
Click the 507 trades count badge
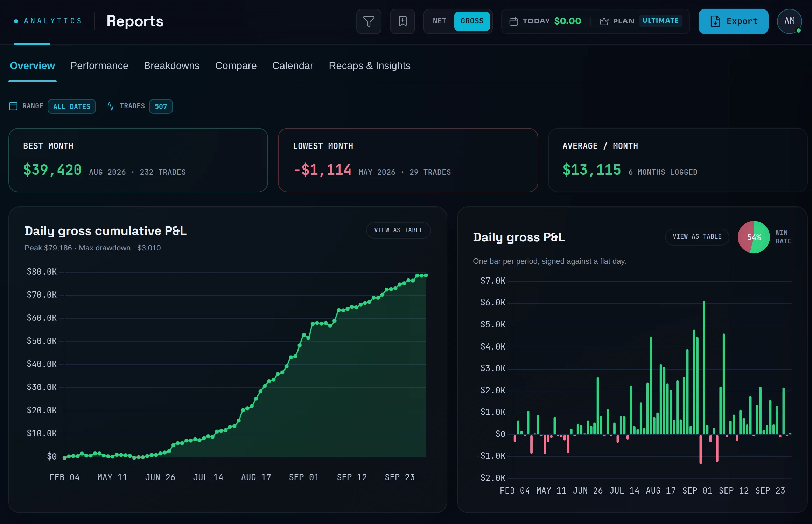click(x=161, y=106)
